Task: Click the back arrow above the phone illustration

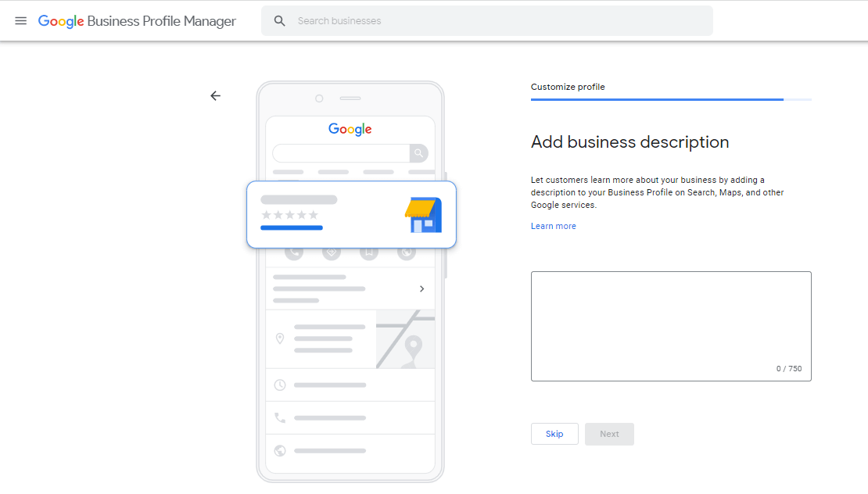Action: pos(215,95)
